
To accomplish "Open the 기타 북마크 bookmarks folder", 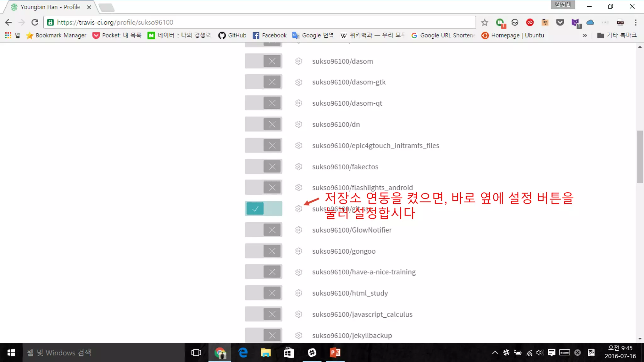I will [x=617, y=35].
